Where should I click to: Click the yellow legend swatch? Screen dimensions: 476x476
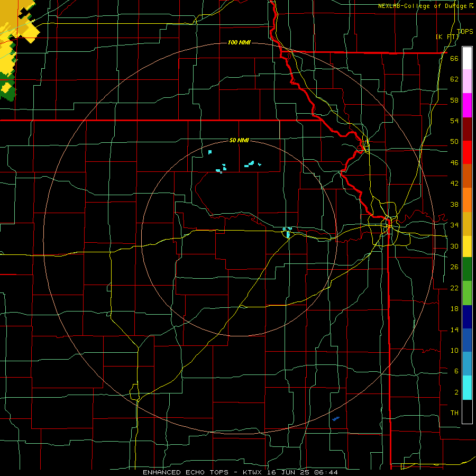point(467,246)
